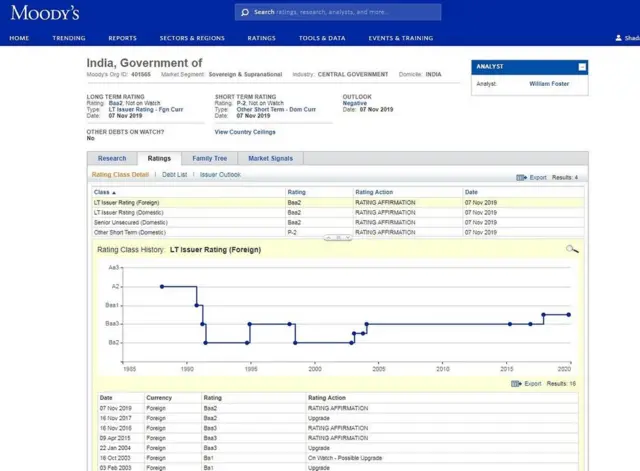
Task: Click the user profile icon in navigation bar
Action: [x=619, y=38]
